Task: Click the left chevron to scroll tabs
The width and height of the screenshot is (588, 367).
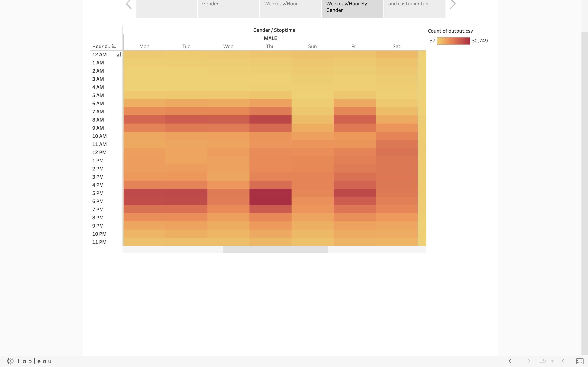Action: [129, 4]
